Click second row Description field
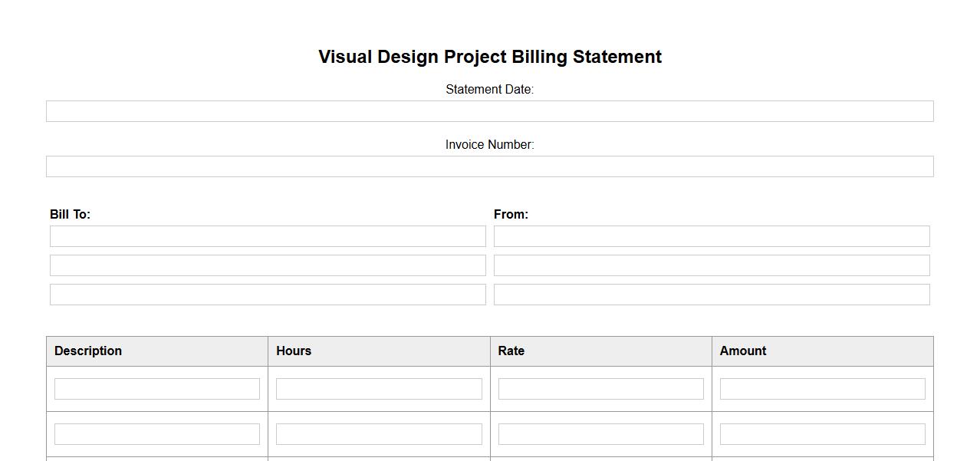980x461 pixels. tap(157, 434)
